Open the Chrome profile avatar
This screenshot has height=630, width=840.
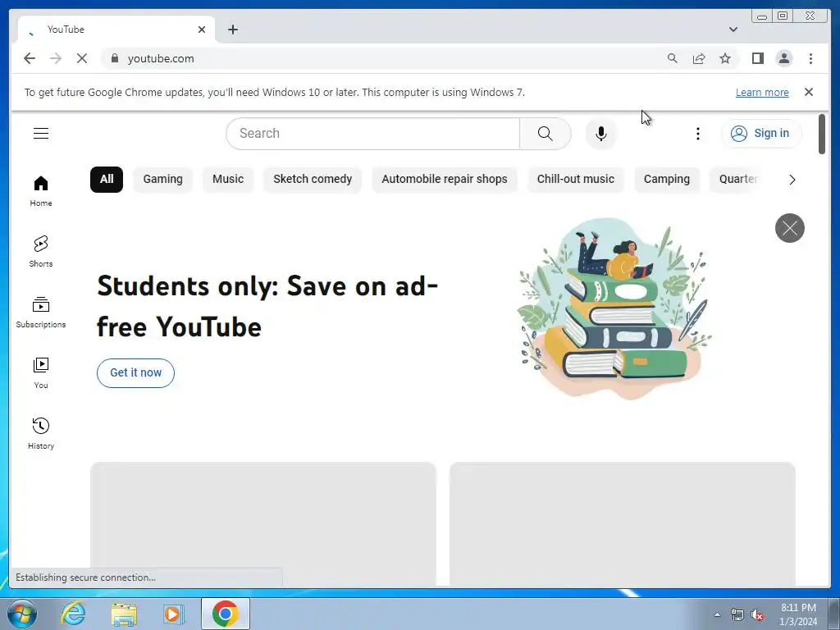tap(783, 58)
